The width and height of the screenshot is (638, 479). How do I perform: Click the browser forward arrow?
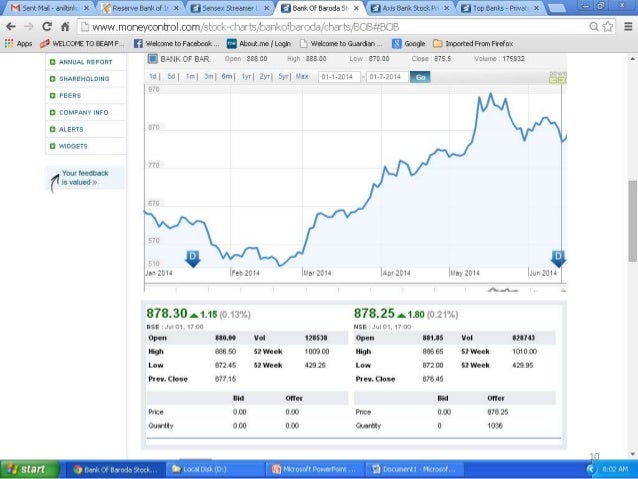click(x=28, y=27)
